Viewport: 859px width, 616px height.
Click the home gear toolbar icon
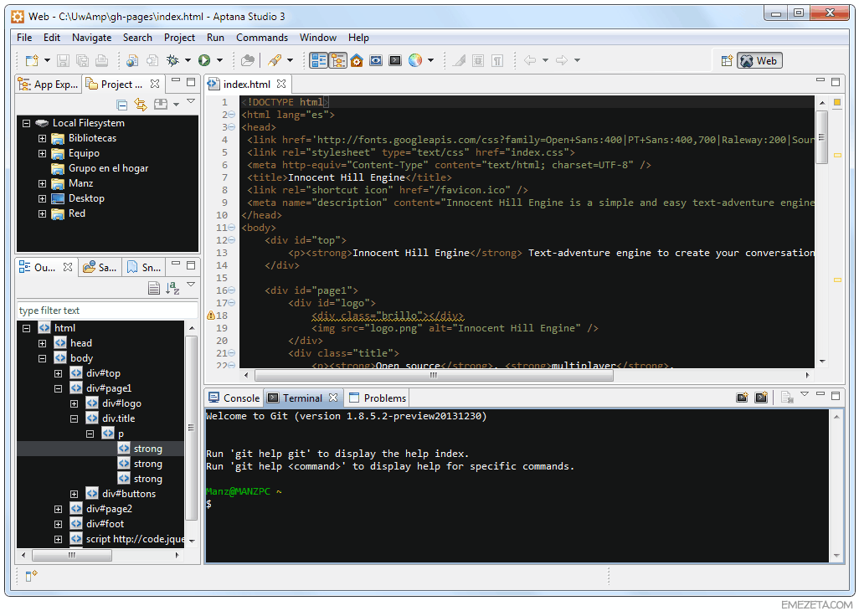click(357, 60)
